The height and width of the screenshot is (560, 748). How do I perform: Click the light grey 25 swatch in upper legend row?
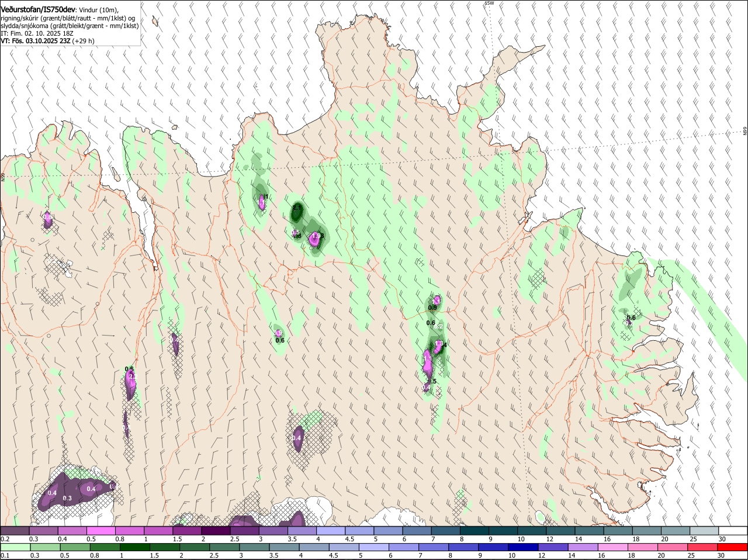coord(704,531)
